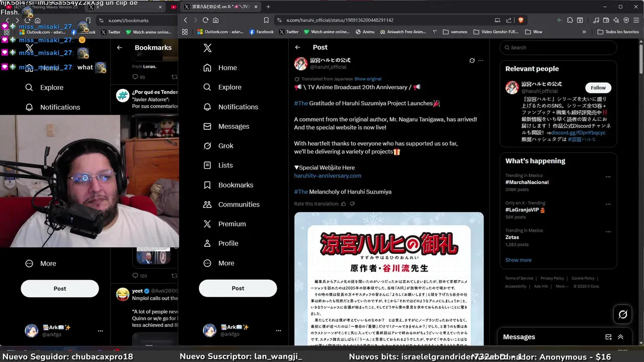The image size is (644, 362).
Task: Reload the haruhi_official page
Action: [x=205, y=20]
